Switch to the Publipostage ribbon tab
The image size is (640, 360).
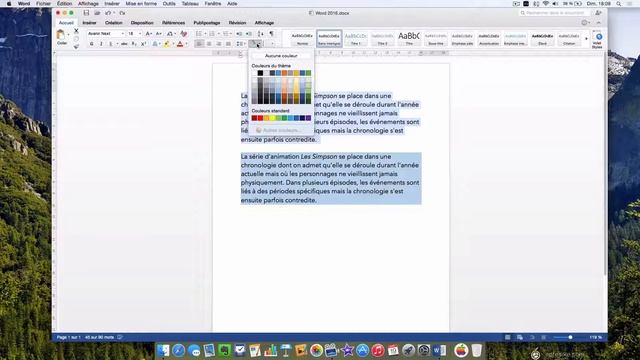pos(207,23)
